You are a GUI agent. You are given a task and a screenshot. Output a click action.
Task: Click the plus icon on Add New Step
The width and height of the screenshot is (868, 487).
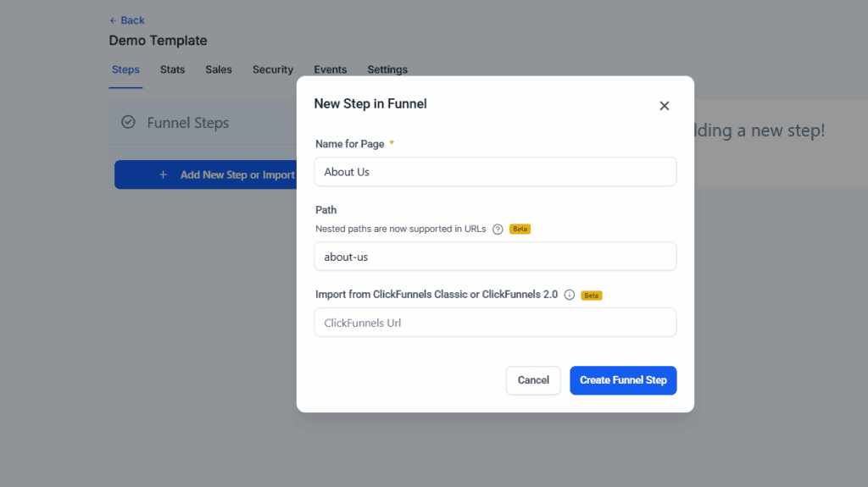point(163,174)
